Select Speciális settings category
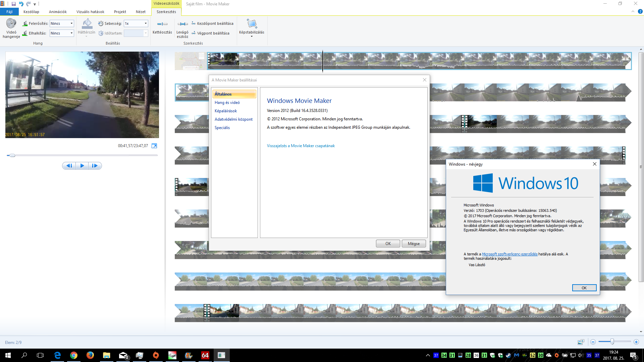The image size is (644, 362). coord(222,128)
